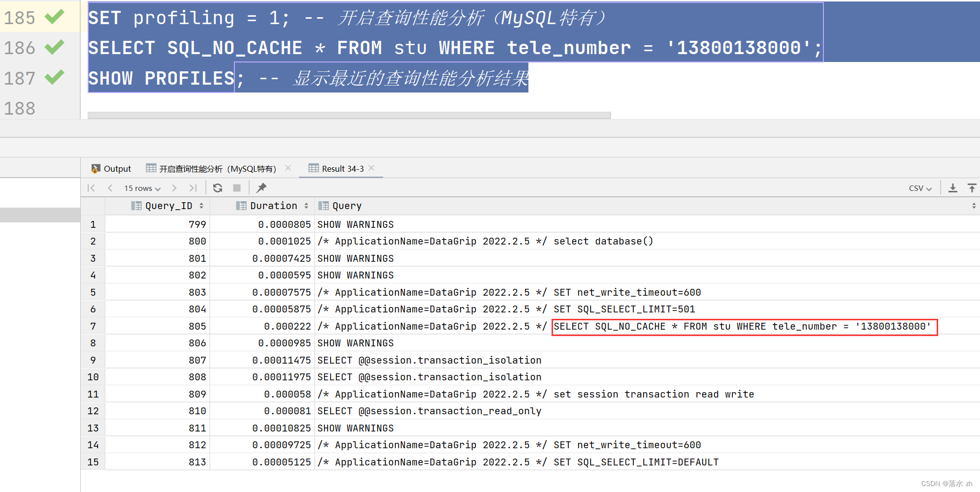The height and width of the screenshot is (492, 980).
Task: Click the Duration column header
Action: [x=262, y=206]
